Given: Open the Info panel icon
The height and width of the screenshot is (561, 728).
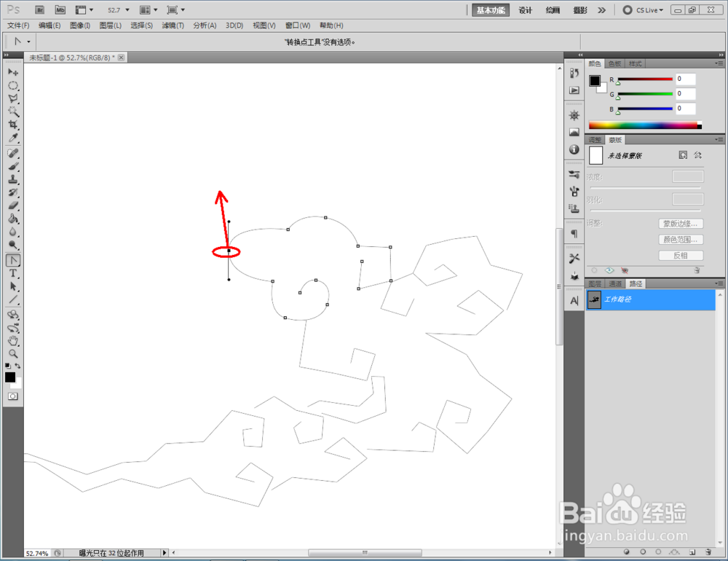Looking at the screenshot, I should [574, 149].
